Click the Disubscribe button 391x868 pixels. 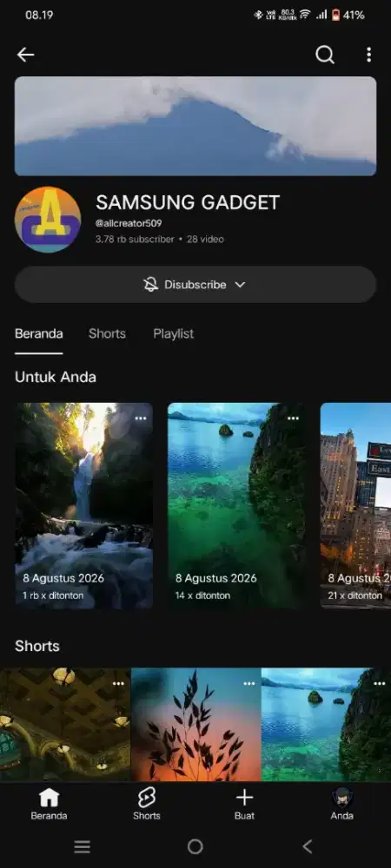195,285
